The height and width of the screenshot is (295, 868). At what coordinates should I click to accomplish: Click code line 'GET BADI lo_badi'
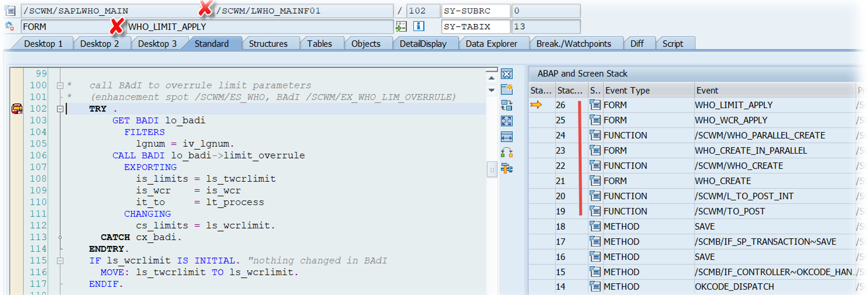(159, 120)
